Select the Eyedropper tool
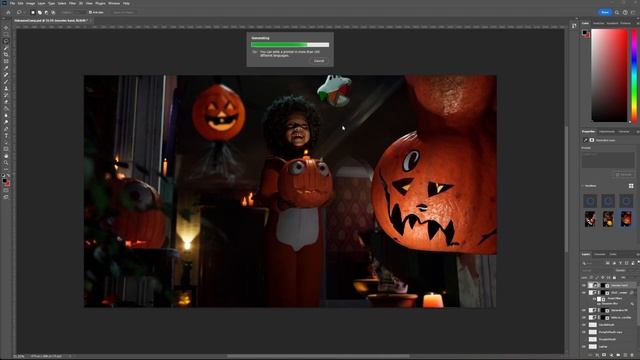The height and width of the screenshot is (360, 640). click(x=6, y=68)
